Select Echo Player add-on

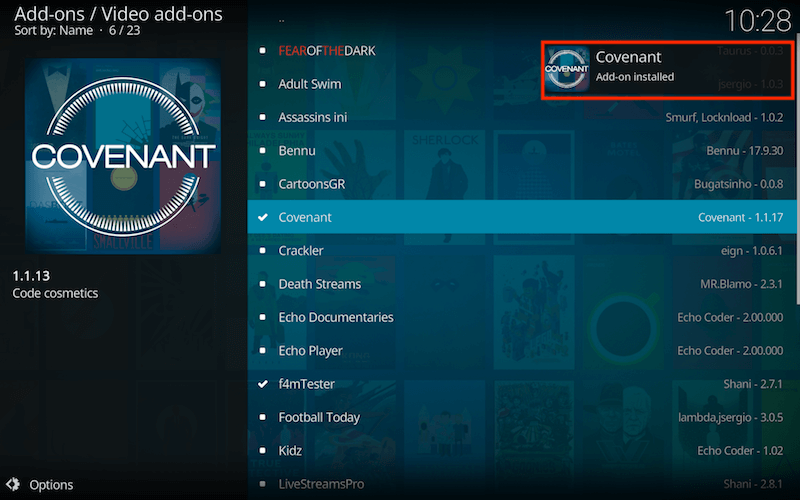522,351
